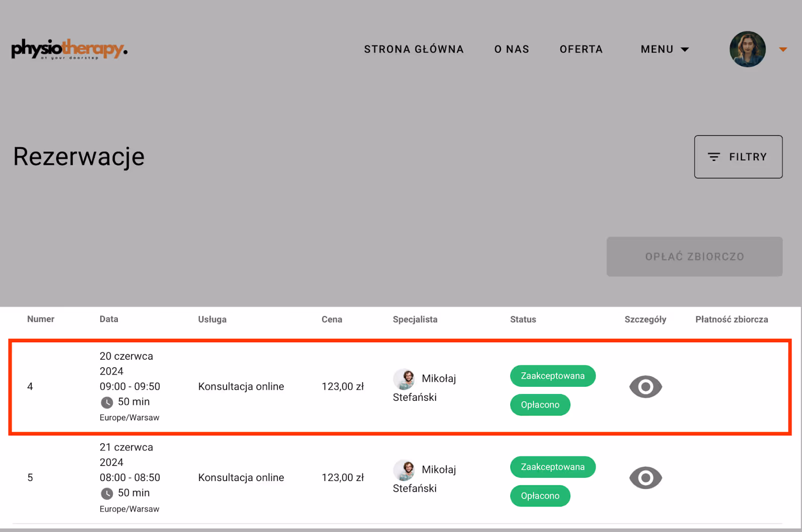The width and height of the screenshot is (802, 532).
Task: Click Mikołaj Stefański avatar in reservation 5
Action: pyautogui.click(x=404, y=470)
